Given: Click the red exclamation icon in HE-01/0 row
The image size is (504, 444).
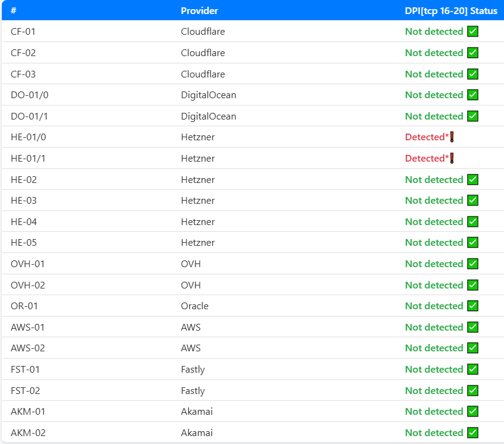Looking at the screenshot, I should click(452, 137).
